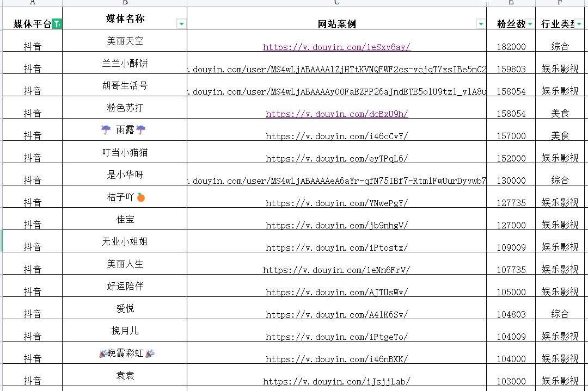The height and width of the screenshot is (391, 588).
Task: Click the cell 袁袁
Action: coord(125,375)
